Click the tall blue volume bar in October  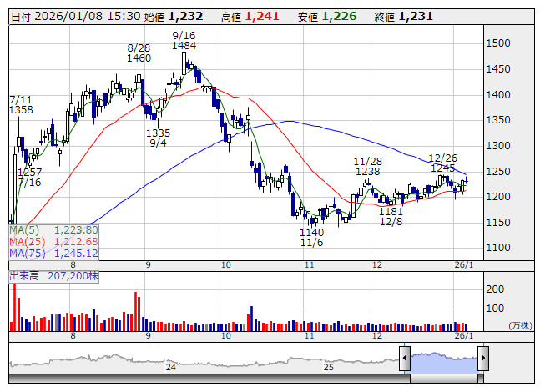click(x=252, y=319)
